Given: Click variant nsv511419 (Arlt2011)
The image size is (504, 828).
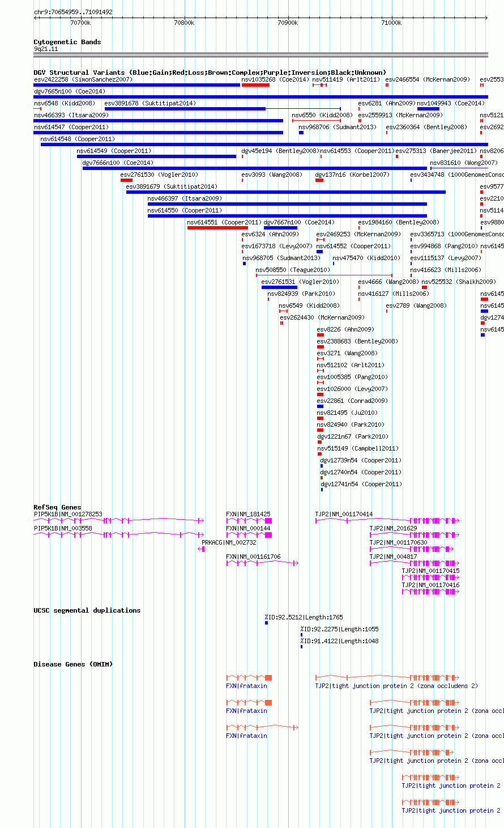Looking at the screenshot, I should [346, 80].
